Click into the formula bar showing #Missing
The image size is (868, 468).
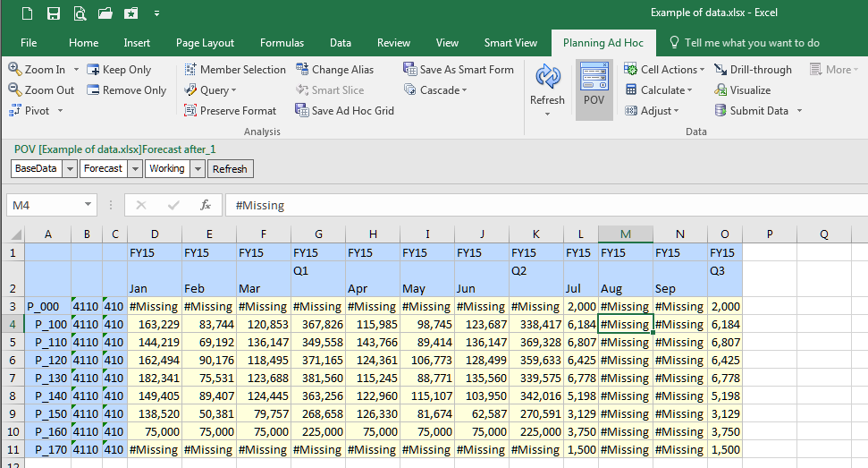pos(536,205)
